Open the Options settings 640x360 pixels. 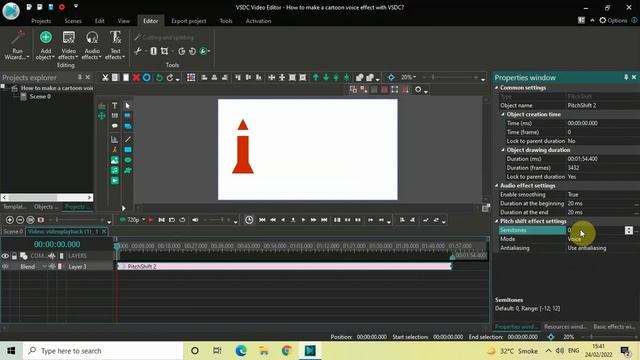tap(613, 20)
